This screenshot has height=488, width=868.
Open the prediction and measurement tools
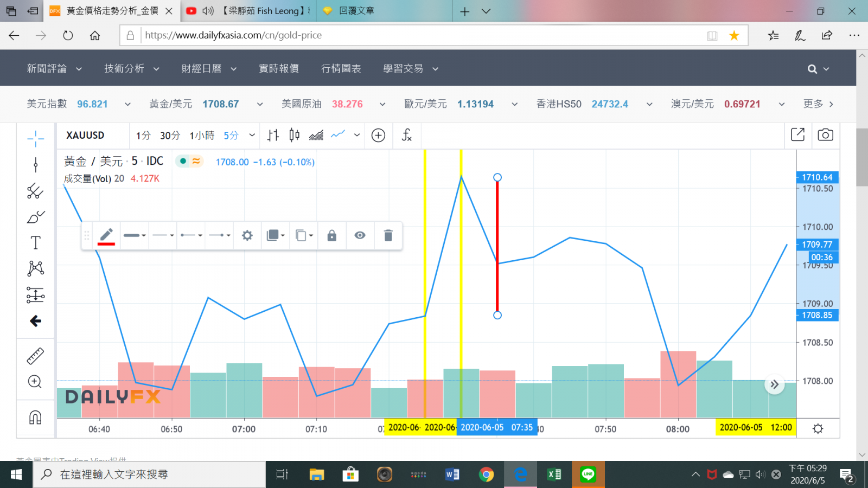tap(35, 295)
